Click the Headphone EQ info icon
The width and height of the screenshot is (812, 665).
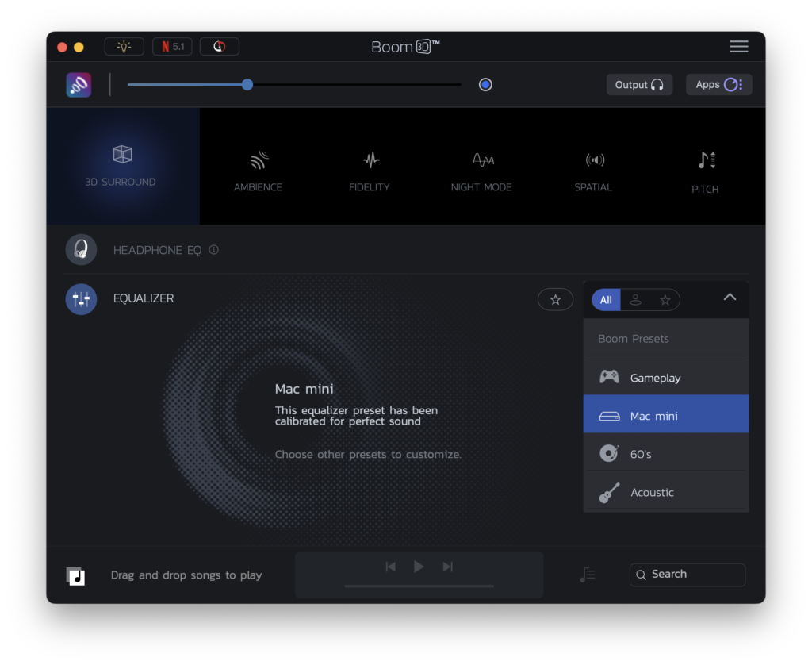coord(213,250)
